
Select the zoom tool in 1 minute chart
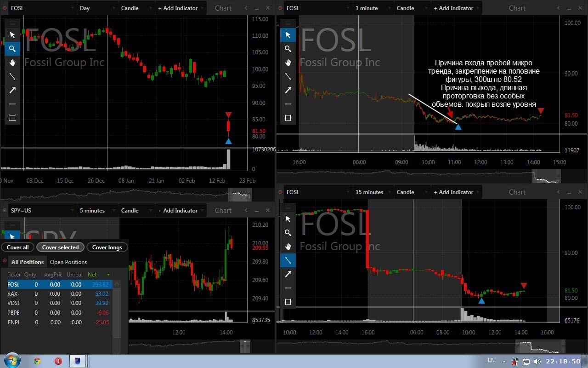(x=288, y=49)
